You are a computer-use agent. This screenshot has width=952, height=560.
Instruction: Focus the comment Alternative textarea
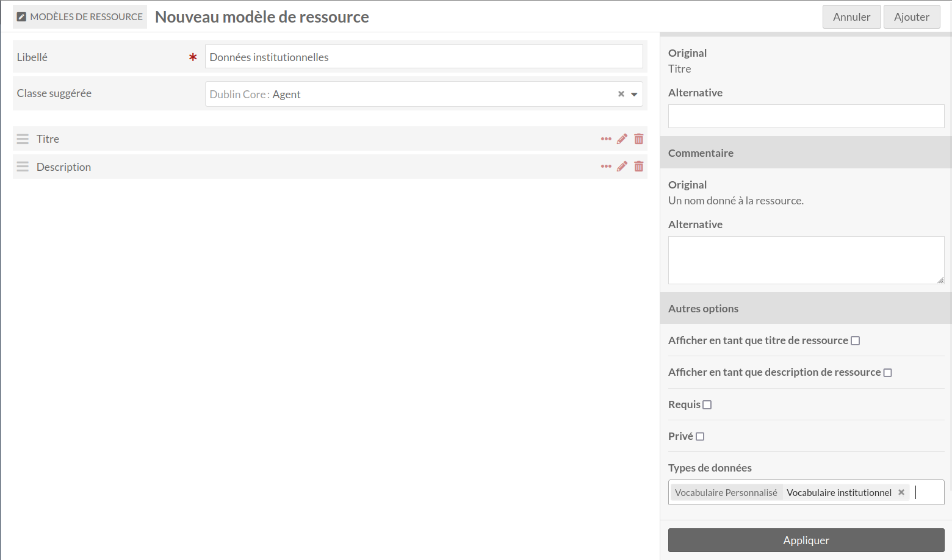pos(806,260)
